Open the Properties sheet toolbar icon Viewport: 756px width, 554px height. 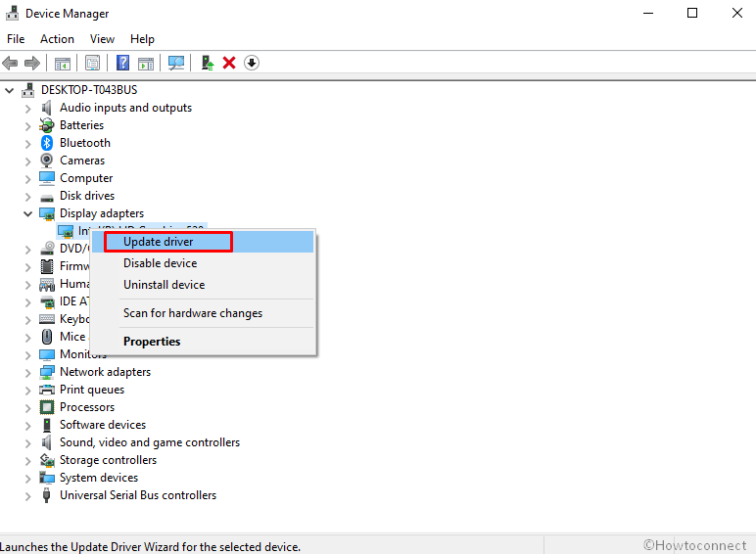pyautogui.click(x=92, y=63)
